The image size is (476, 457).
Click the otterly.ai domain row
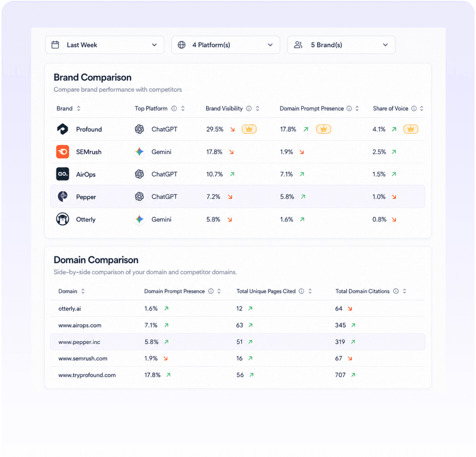pyautogui.click(x=238, y=308)
